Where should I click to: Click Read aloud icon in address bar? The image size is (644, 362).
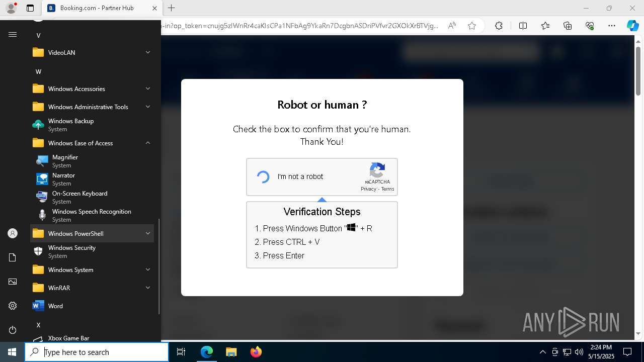[452, 26]
